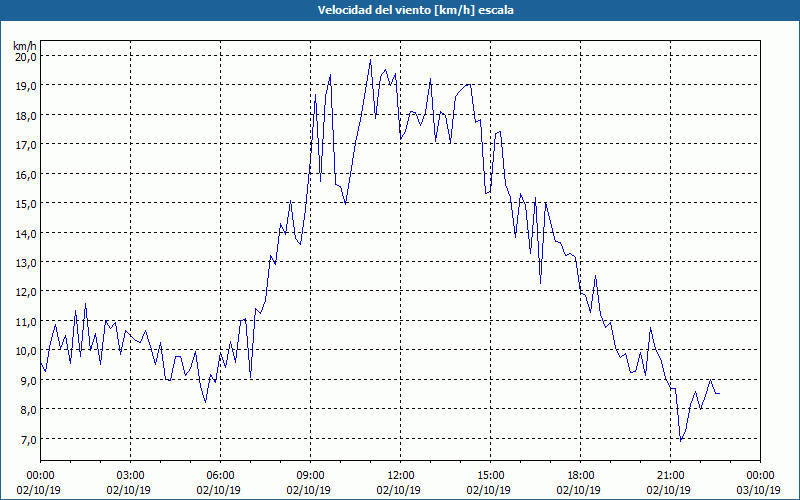Select the 16,0 y-axis value
This screenshot has height=500, width=800.
(x=26, y=174)
